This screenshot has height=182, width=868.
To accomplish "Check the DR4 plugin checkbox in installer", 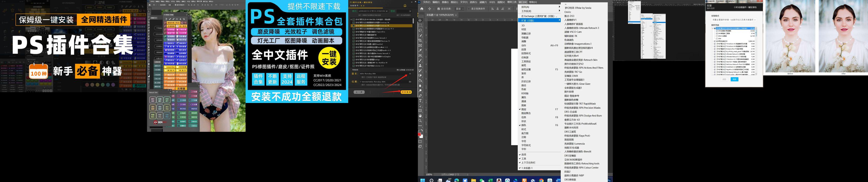I will [717, 39].
